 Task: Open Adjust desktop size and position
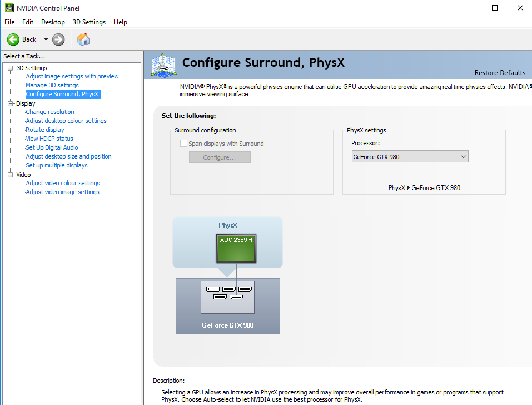tap(68, 156)
